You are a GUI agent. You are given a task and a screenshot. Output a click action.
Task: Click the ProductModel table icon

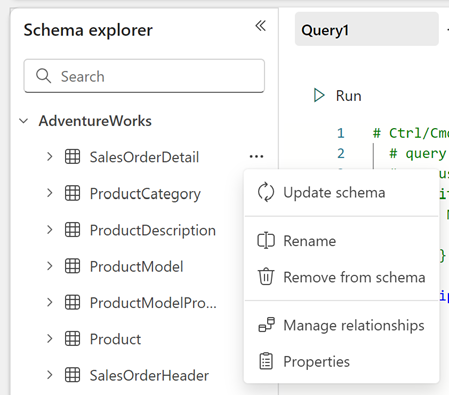(x=72, y=266)
